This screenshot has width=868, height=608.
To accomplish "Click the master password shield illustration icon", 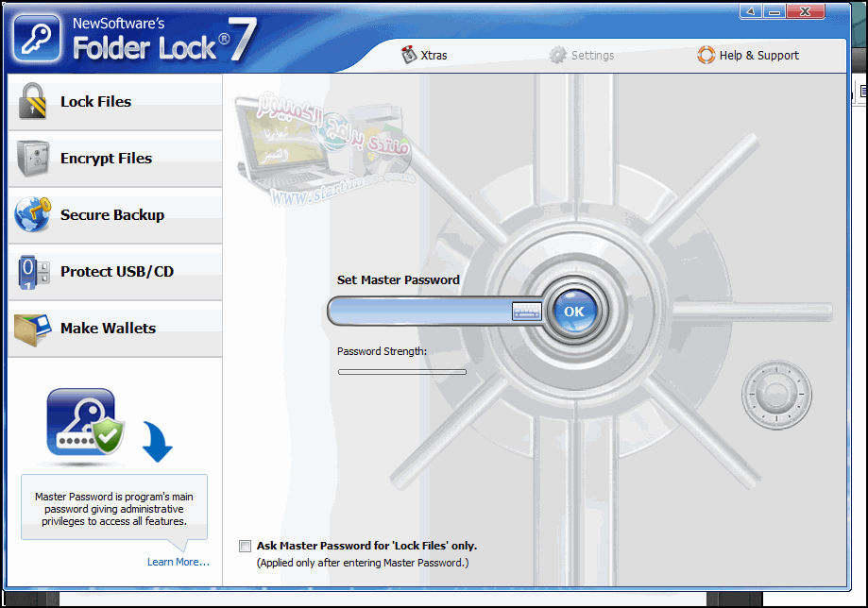I will click(86, 422).
